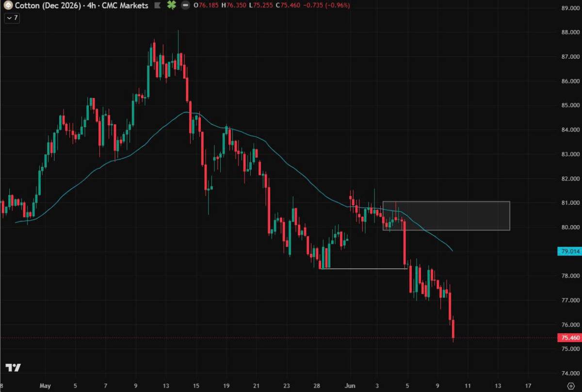Click the 88.000 price axis label
Viewport: 582px width, 392px height.
(571, 33)
